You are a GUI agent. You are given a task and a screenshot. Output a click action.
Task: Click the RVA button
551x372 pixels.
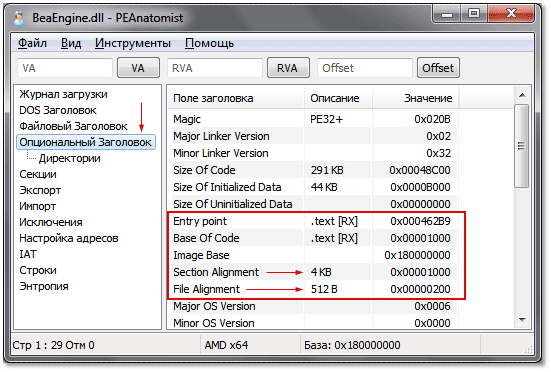(x=288, y=68)
